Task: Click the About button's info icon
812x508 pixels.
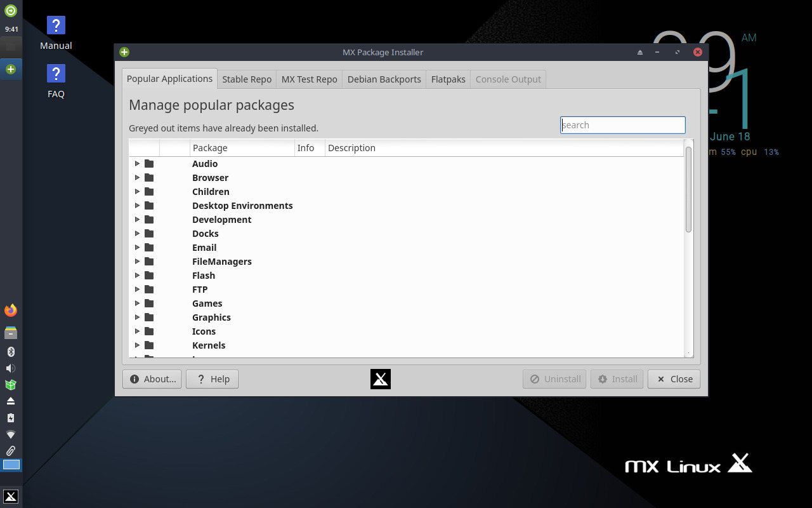Action: tap(134, 379)
